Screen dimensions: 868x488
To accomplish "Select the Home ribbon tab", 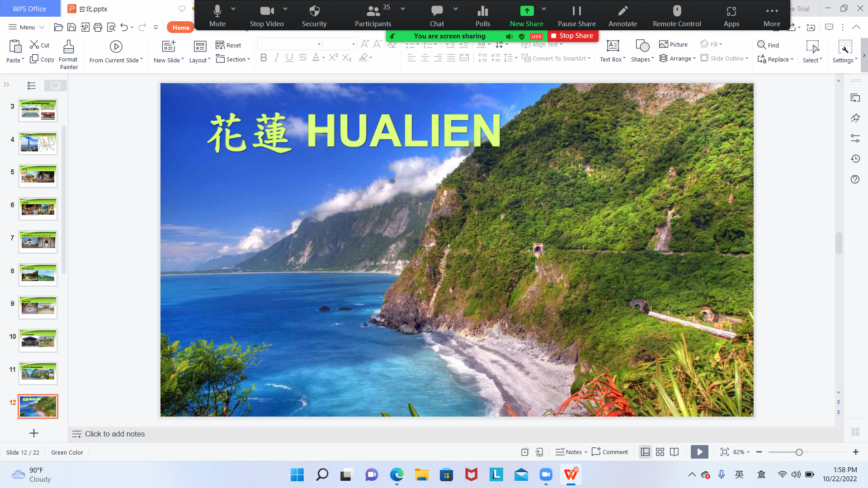I will [181, 28].
